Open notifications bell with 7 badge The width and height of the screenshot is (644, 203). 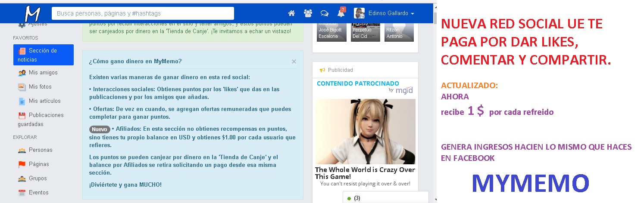click(x=341, y=13)
